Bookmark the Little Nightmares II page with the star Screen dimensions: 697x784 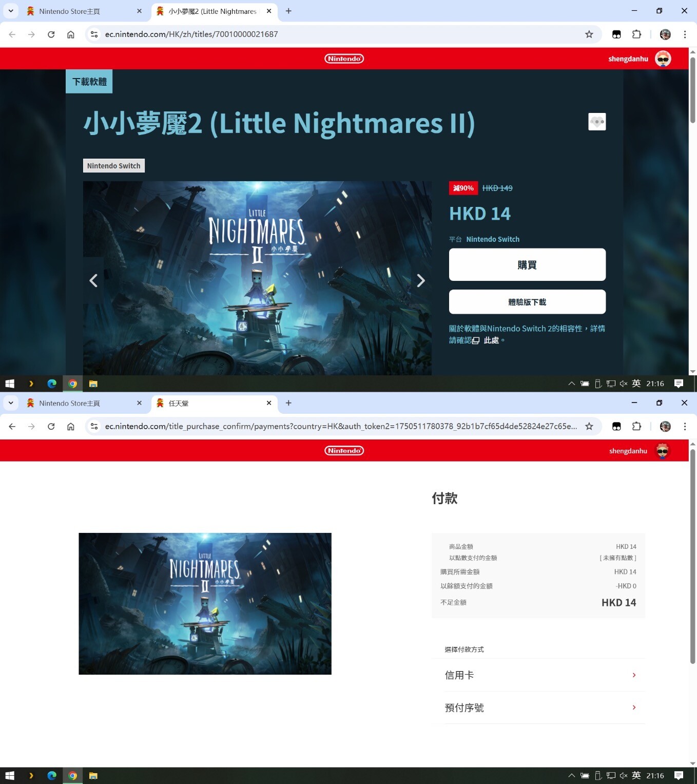(x=589, y=34)
